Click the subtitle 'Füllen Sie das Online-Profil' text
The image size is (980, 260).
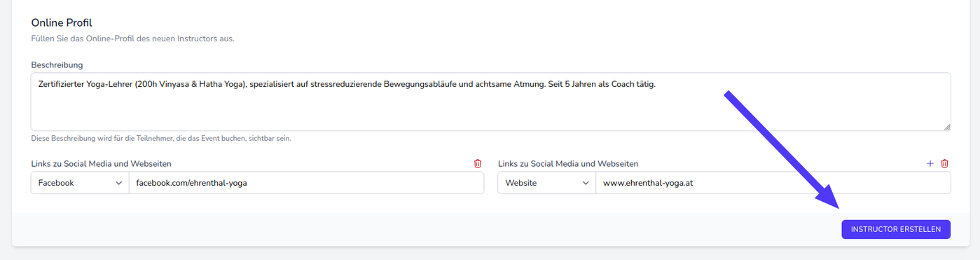pos(132,39)
